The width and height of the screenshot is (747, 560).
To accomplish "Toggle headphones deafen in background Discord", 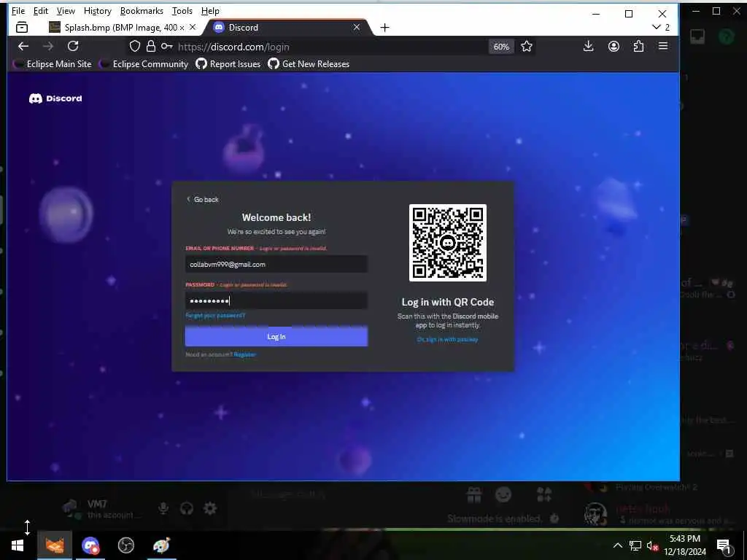I will 186,508.
